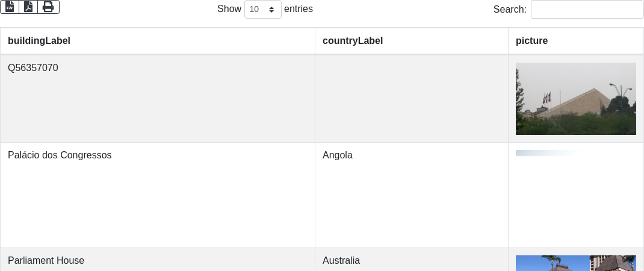Select the Australia country cell

[x=341, y=261]
